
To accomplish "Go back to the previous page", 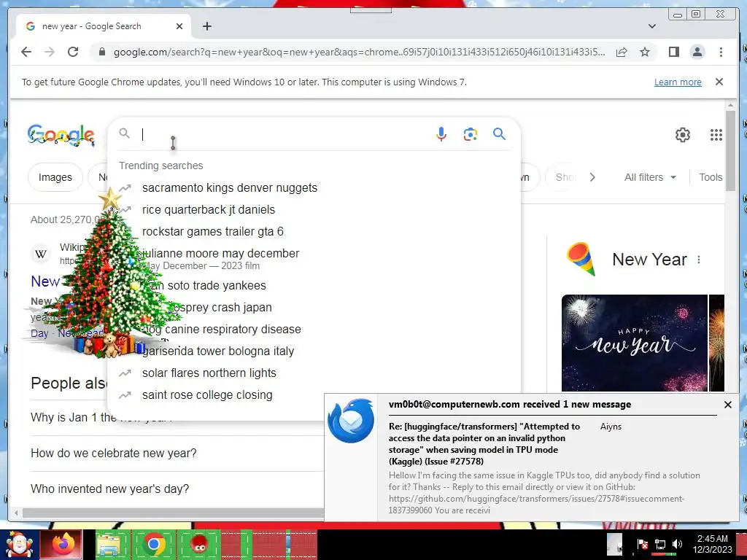I will pyautogui.click(x=26, y=52).
